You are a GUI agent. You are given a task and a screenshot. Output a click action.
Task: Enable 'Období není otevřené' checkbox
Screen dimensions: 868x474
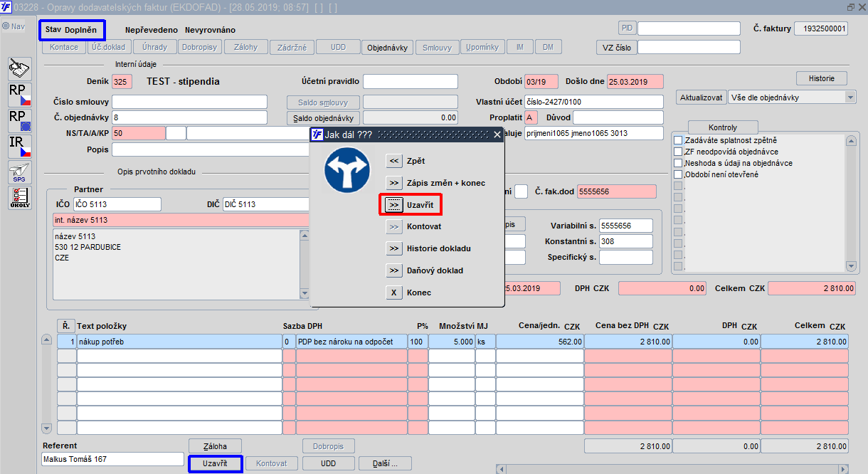click(678, 174)
